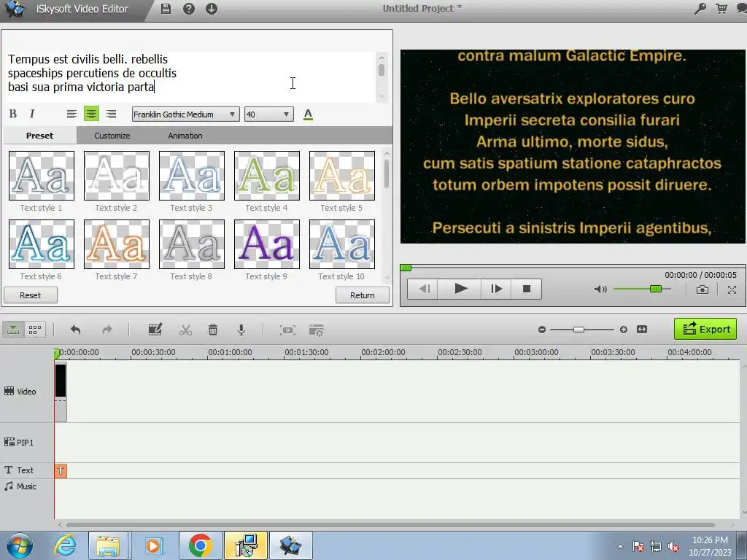The image size is (747, 560).
Task: Apply Text style 2 preset
Action: point(117,176)
